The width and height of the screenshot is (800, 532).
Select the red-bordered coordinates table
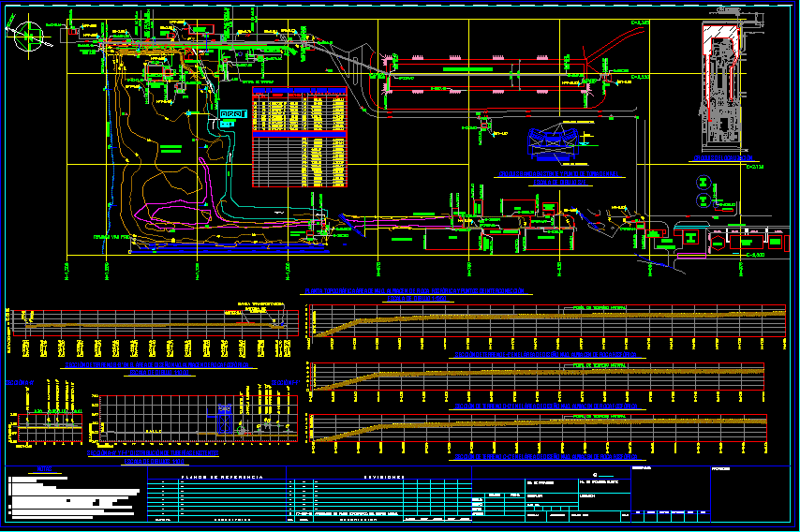coord(299,137)
